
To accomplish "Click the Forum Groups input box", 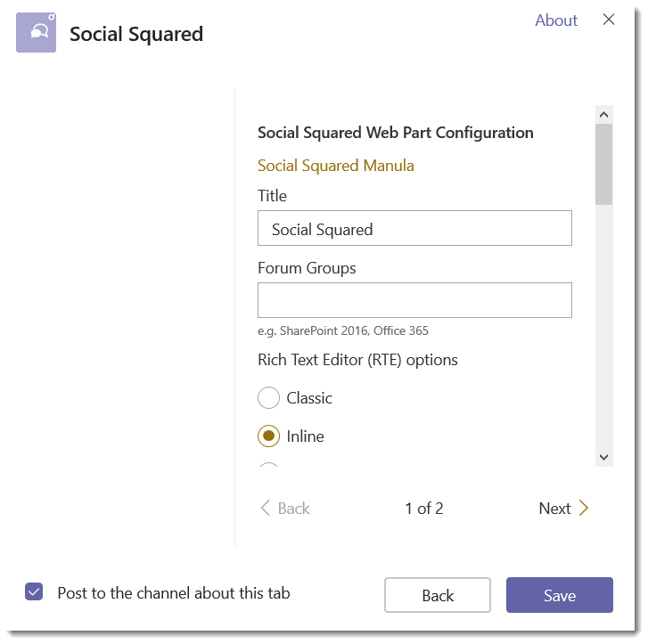I will (x=414, y=300).
